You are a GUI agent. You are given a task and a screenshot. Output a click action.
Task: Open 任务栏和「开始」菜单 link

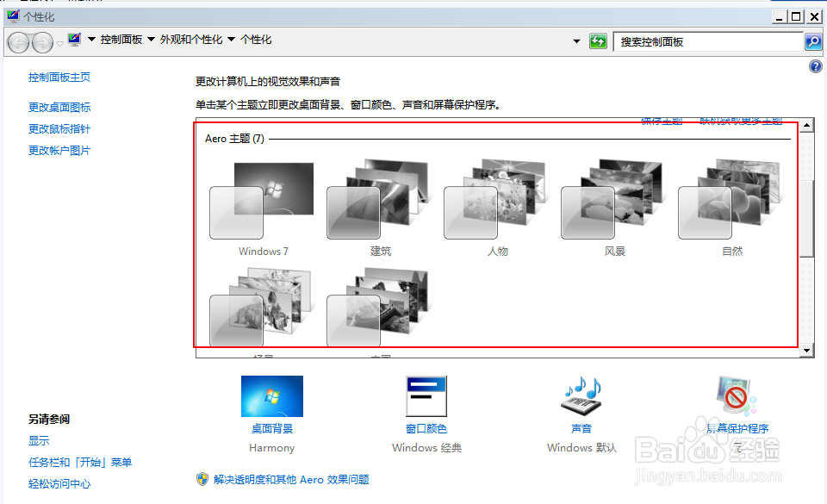point(79,463)
